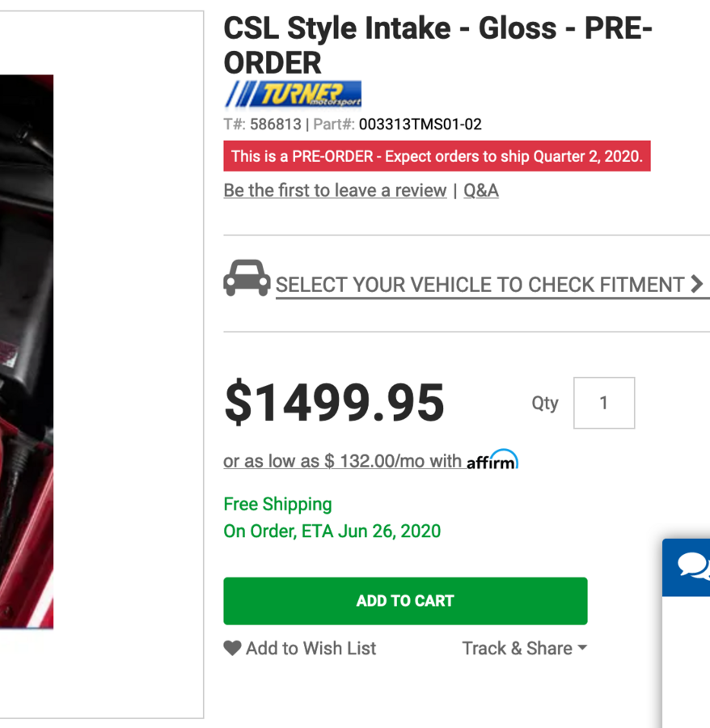The height and width of the screenshot is (728, 710).
Task: Click the $1499.95 price
Action: tap(334, 402)
